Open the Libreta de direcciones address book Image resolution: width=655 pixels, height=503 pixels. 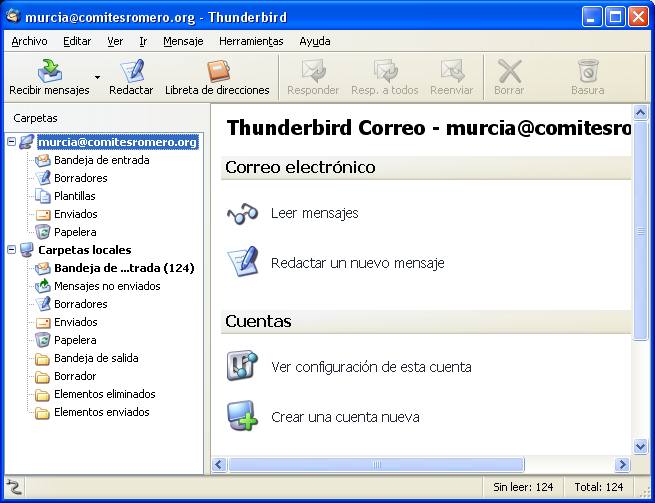point(217,71)
